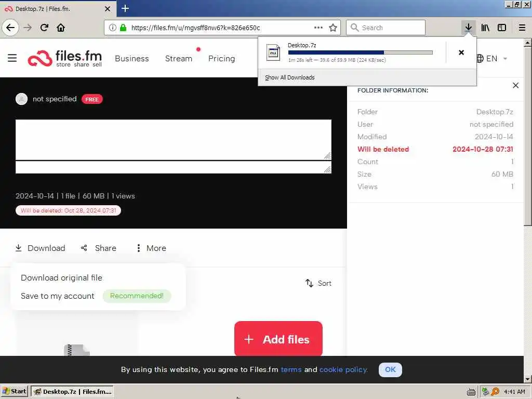The image size is (532, 399).
Task: Select the Desktop.7z Files.fm taskbar button
Action: pyautogui.click(x=72, y=392)
